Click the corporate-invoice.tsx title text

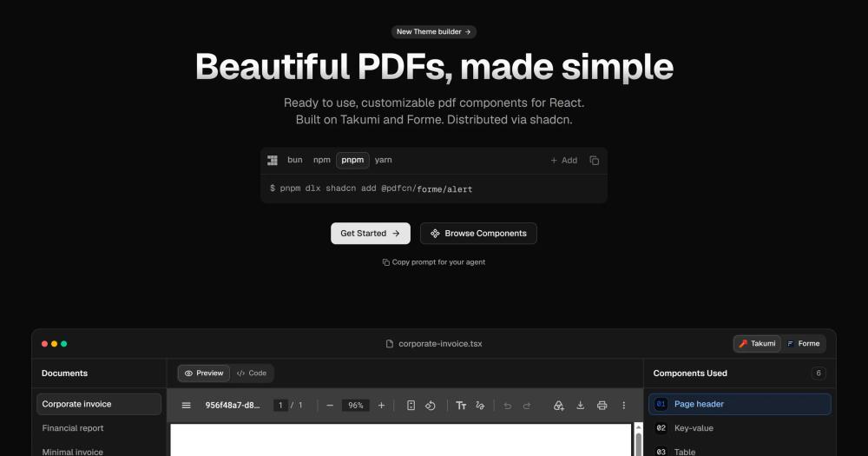tap(440, 344)
